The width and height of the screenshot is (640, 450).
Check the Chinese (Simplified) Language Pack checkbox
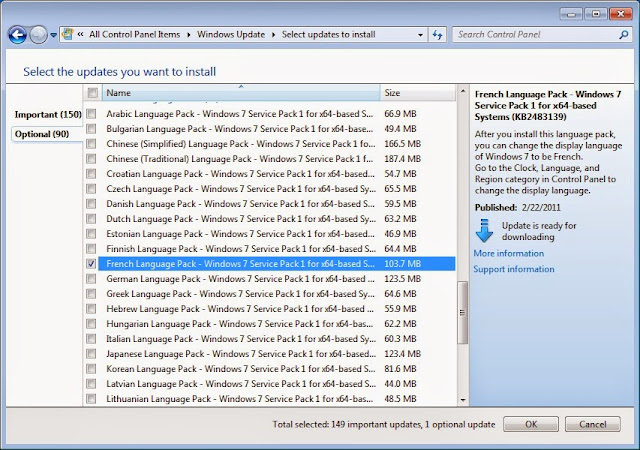point(91,144)
